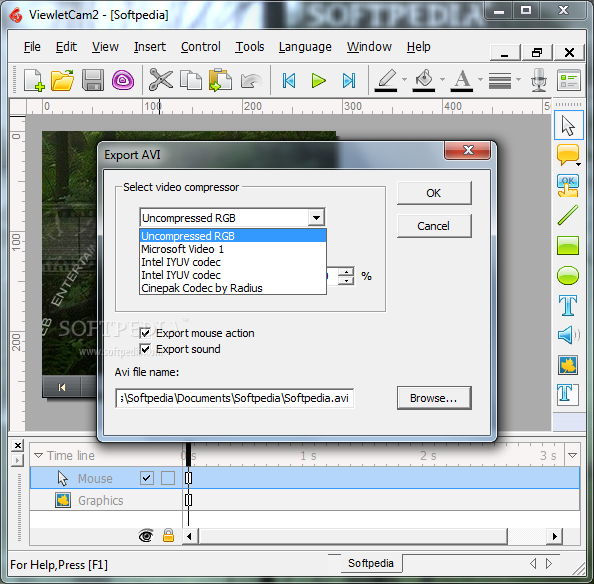The width and height of the screenshot is (594, 584).
Task: Choose Cinepak Codec by Radius
Action: point(233,288)
